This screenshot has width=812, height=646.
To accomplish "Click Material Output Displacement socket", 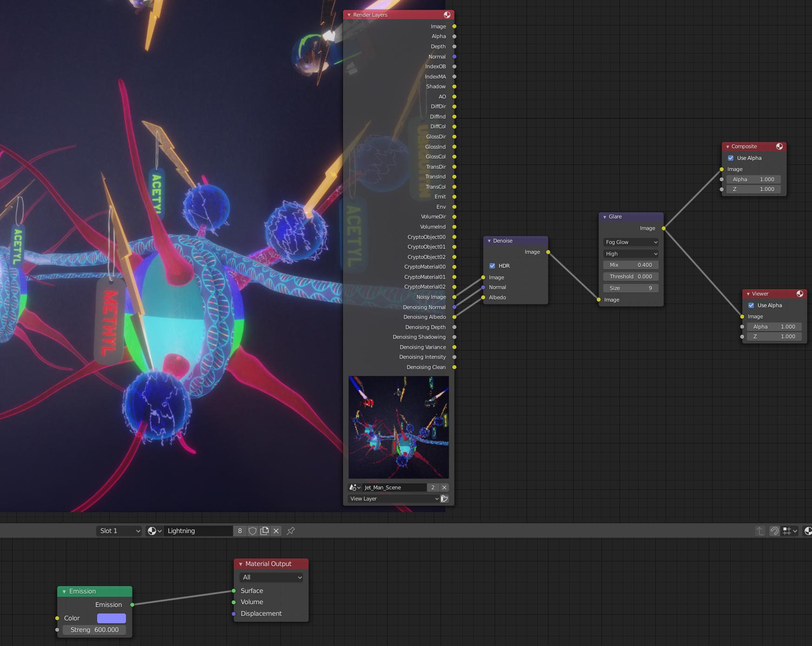I will (x=233, y=613).
